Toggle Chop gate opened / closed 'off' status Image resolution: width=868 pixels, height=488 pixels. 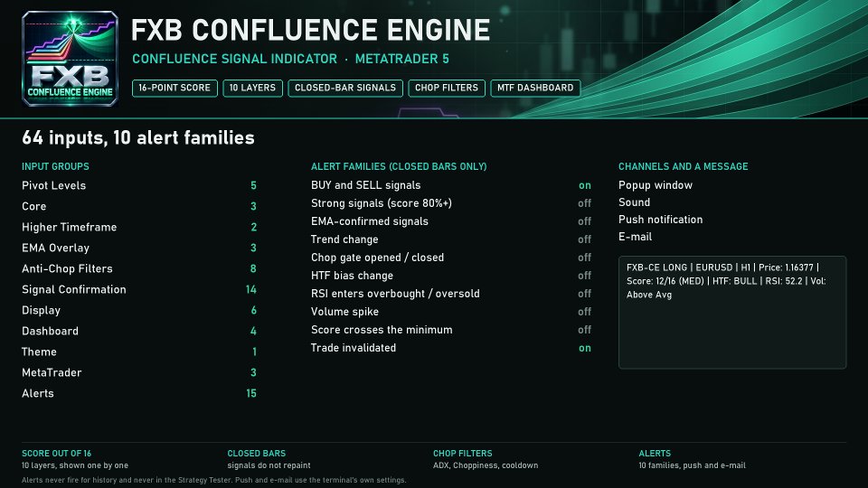click(585, 258)
